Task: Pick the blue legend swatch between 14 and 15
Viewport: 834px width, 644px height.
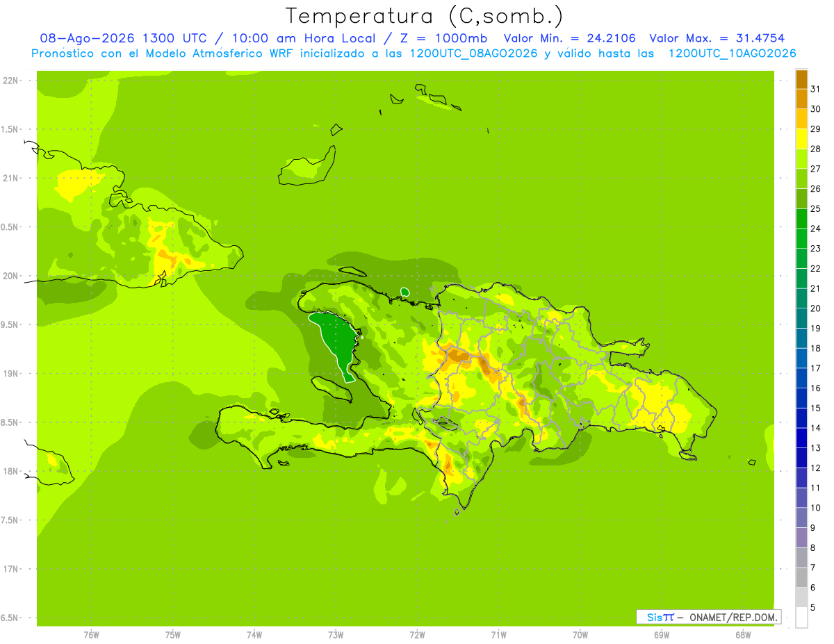Action: click(801, 418)
